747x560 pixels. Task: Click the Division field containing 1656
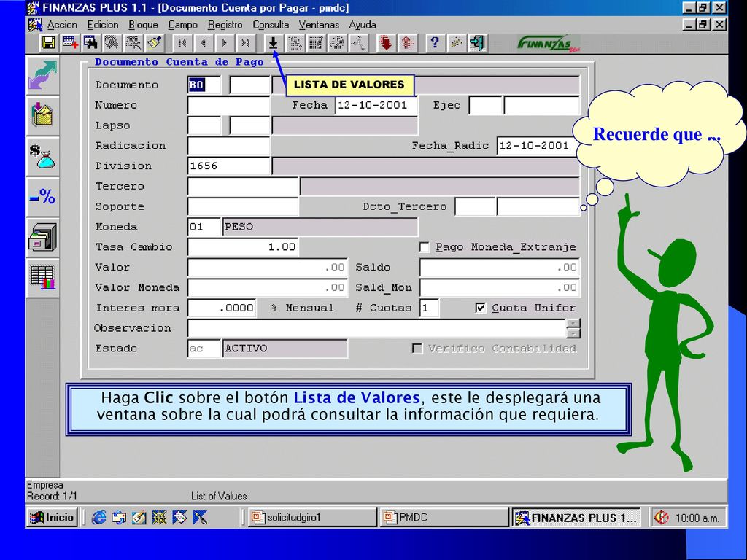pyautogui.click(x=228, y=166)
